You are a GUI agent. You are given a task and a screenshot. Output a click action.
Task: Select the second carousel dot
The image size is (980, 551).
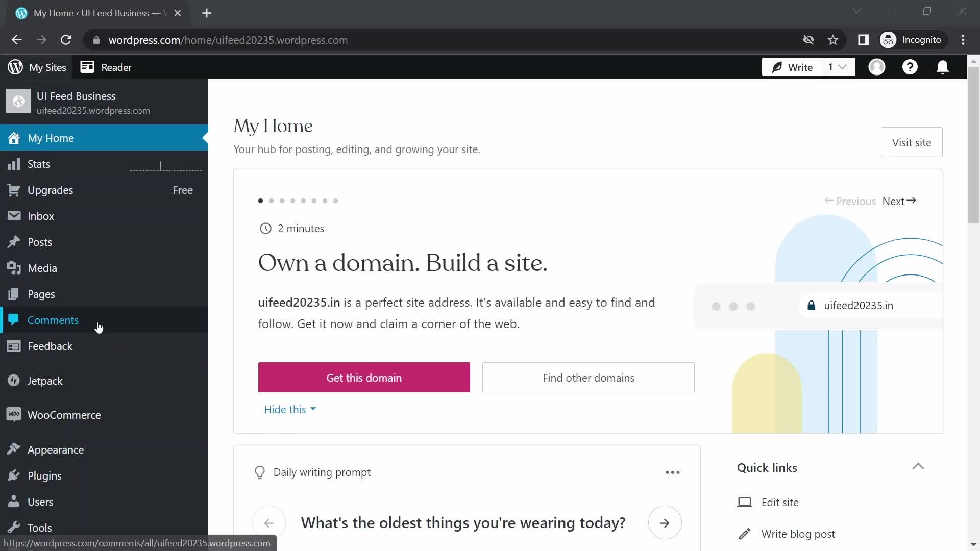[x=272, y=201]
